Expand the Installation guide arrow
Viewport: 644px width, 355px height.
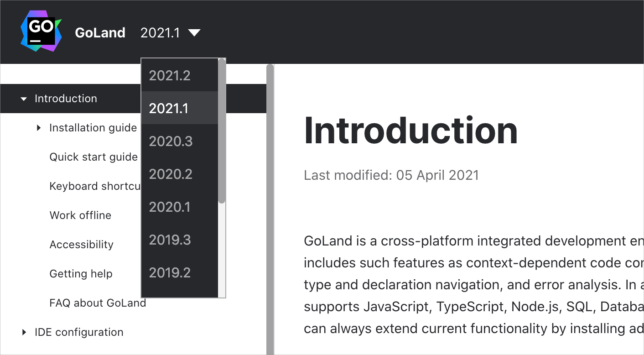click(x=39, y=128)
